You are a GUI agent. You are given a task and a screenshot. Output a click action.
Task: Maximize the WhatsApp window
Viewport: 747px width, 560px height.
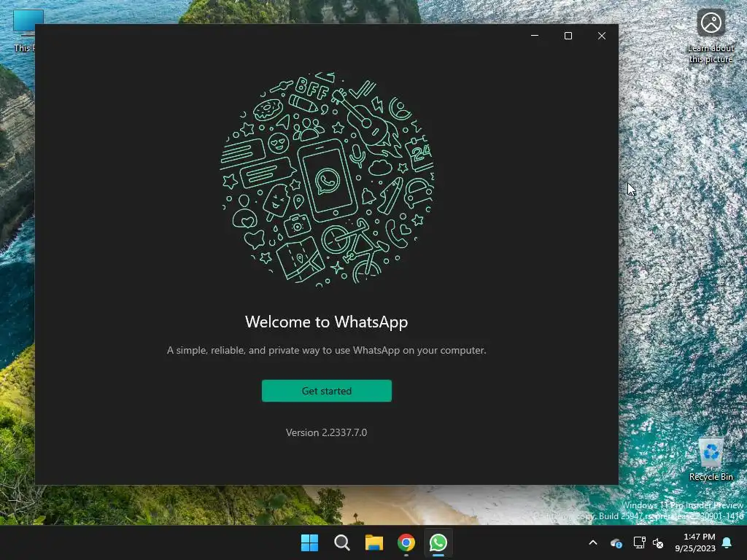[568, 36]
